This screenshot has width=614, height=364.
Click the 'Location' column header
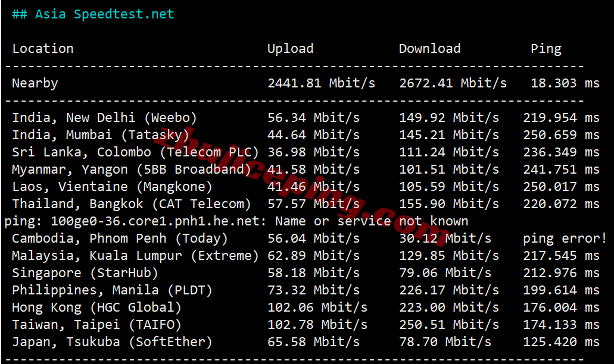point(43,49)
